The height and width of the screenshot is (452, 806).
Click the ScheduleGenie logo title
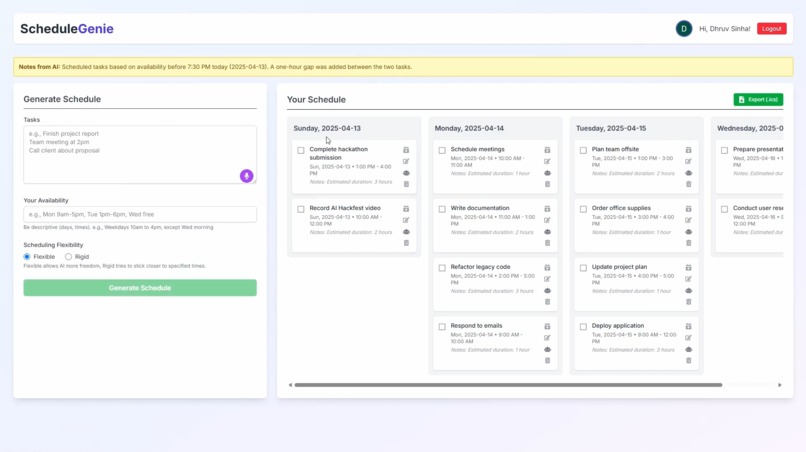click(67, 29)
